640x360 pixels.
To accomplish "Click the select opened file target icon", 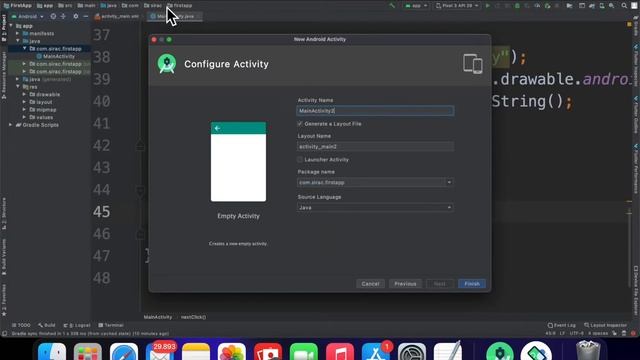I will [x=53, y=16].
